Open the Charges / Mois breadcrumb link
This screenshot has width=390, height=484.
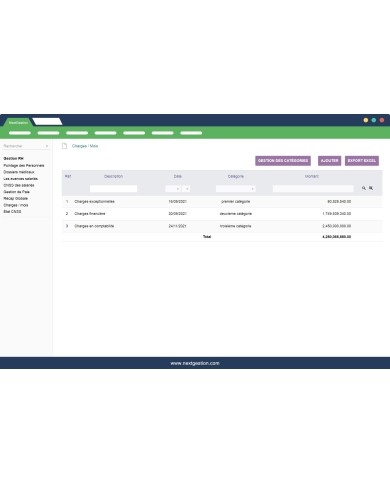pyautogui.click(x=85, y=146)
